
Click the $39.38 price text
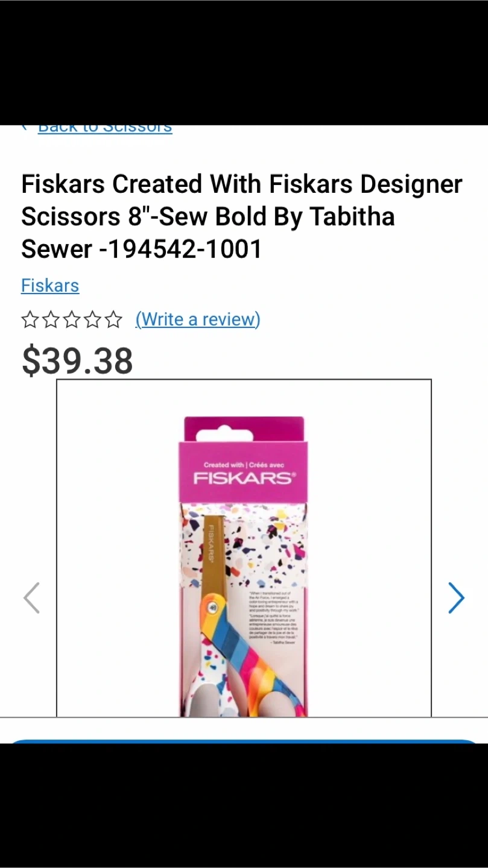pos(77,361)
